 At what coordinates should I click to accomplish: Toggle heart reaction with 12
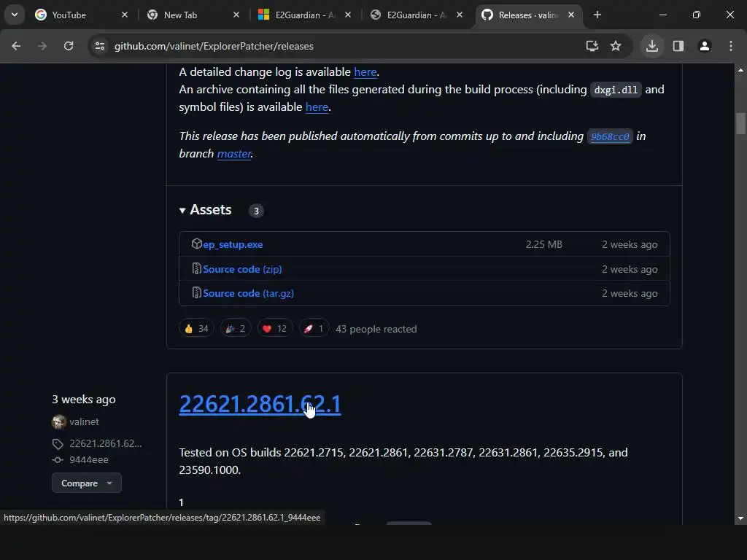[x=275, y=329]
